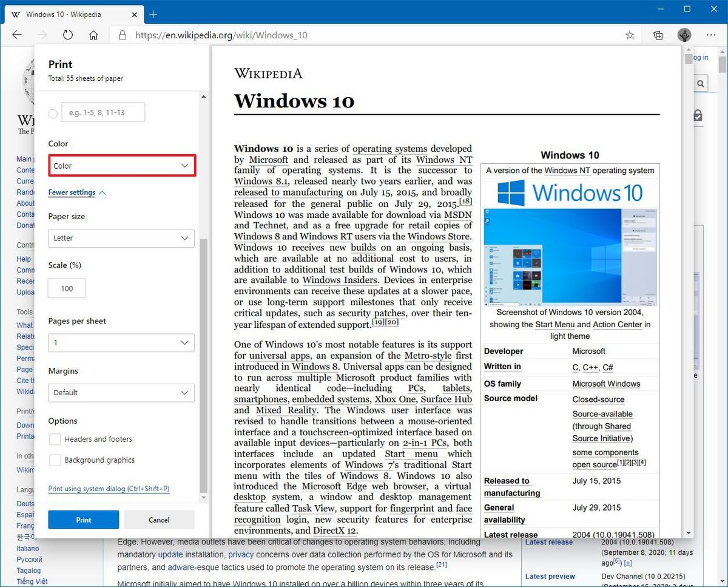Enable Headers and footers checkbox

[x=55, y=439]
